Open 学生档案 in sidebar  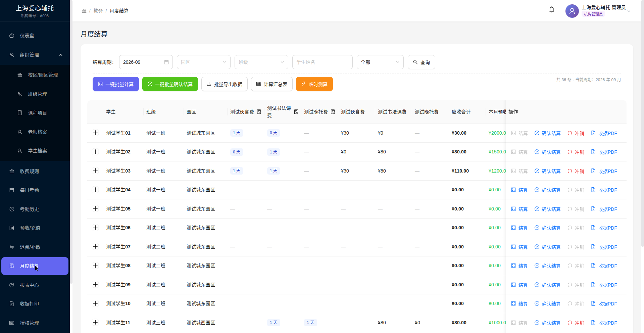point(35,151)
